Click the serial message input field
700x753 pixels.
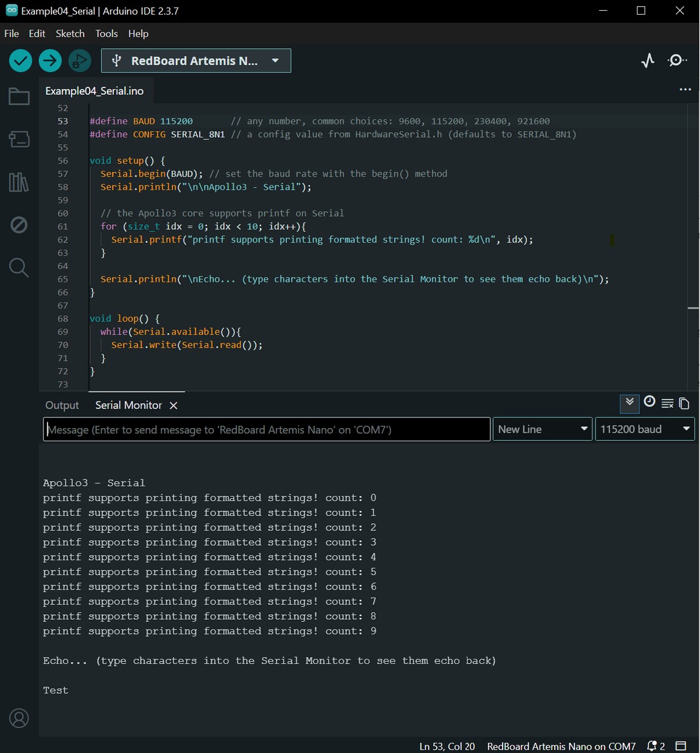(267, 429)
